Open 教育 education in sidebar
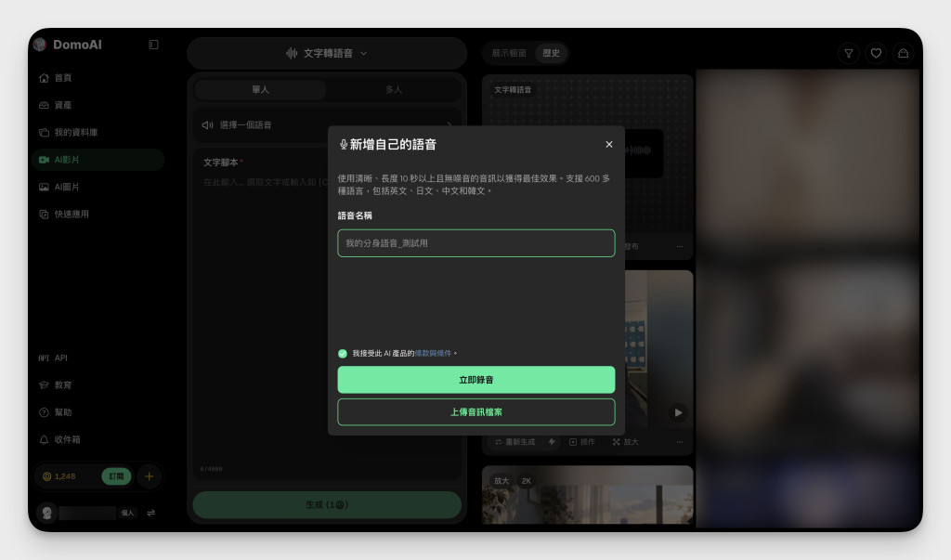951x560 pixels. point(97,385)
